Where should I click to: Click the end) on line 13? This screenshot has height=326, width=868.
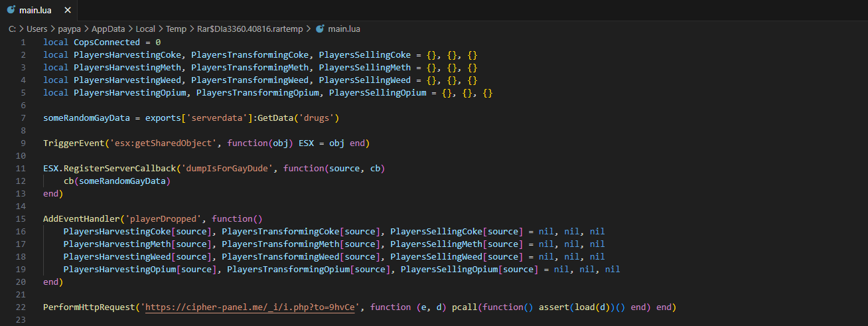[53, 194]
